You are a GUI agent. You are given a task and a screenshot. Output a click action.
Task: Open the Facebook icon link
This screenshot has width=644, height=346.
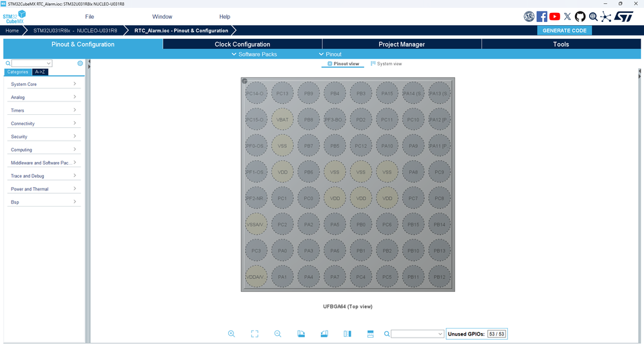[x=542, y=16]
